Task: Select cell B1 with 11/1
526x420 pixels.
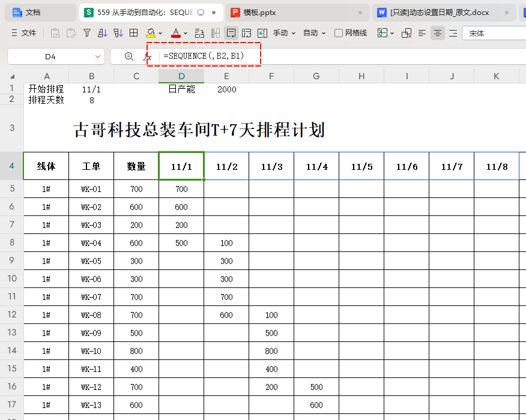Action: 91,89
